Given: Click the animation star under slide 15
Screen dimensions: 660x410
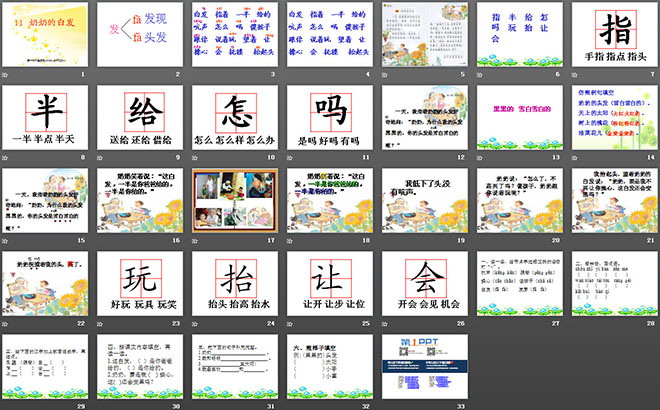Looking at the screenshot, I should [5, 241].
